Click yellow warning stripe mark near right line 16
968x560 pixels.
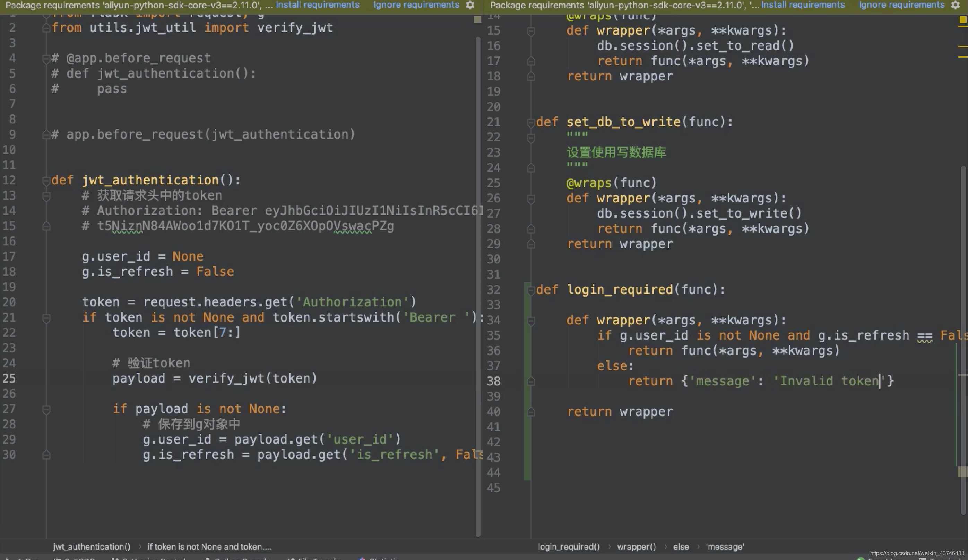tap(962, 46)
